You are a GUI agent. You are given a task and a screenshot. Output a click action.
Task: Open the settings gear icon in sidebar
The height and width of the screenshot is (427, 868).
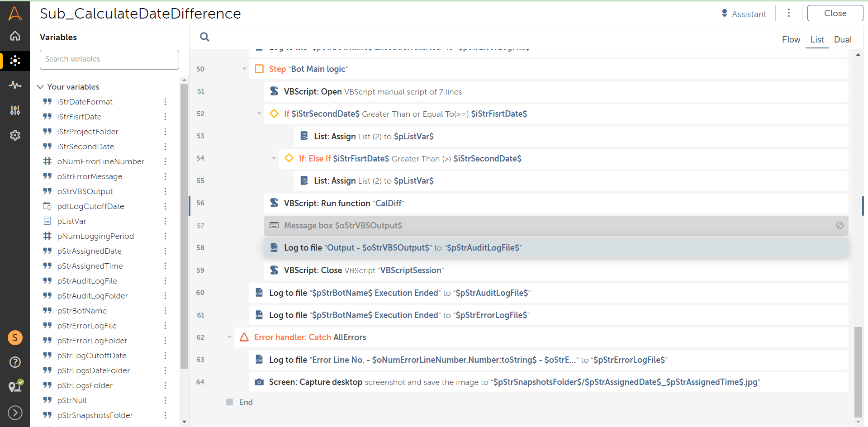(15, 135)
